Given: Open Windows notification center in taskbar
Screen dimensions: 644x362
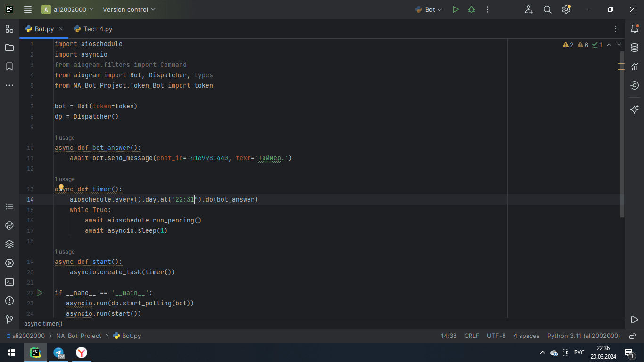Looking at the screenshot, I should (628, 353).
